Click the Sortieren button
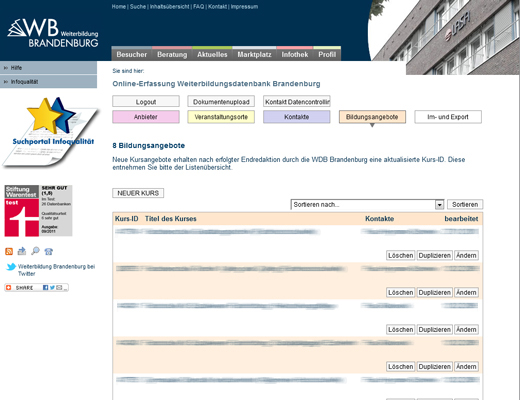The height and width of the screenshot is (400, 520). point(465,204)
